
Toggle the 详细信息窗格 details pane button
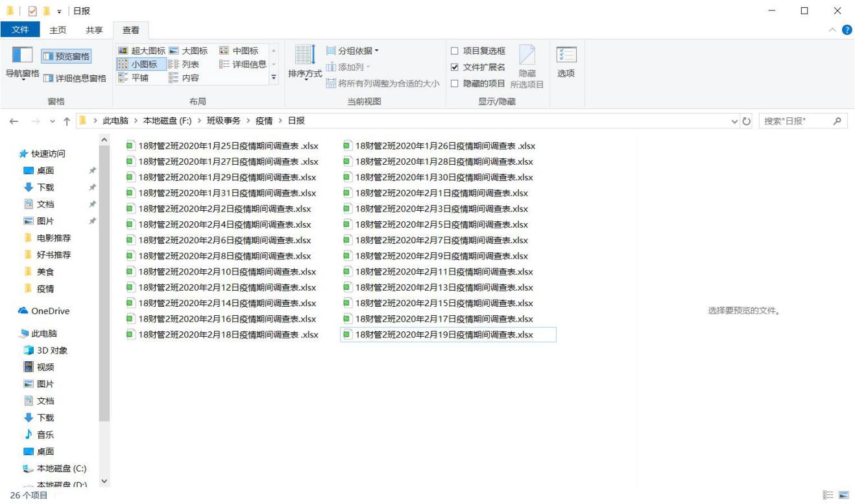(75, 78)
